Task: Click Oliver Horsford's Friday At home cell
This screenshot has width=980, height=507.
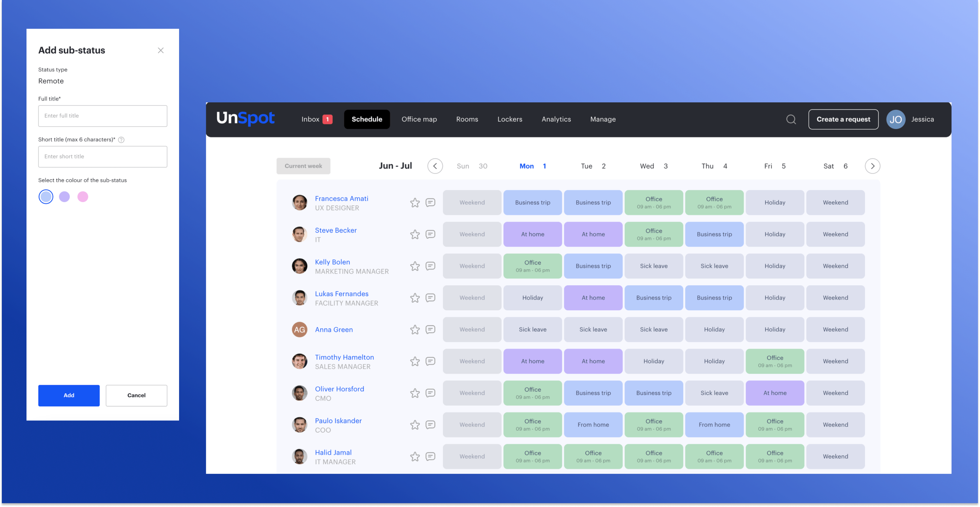Action: (774, 393)
